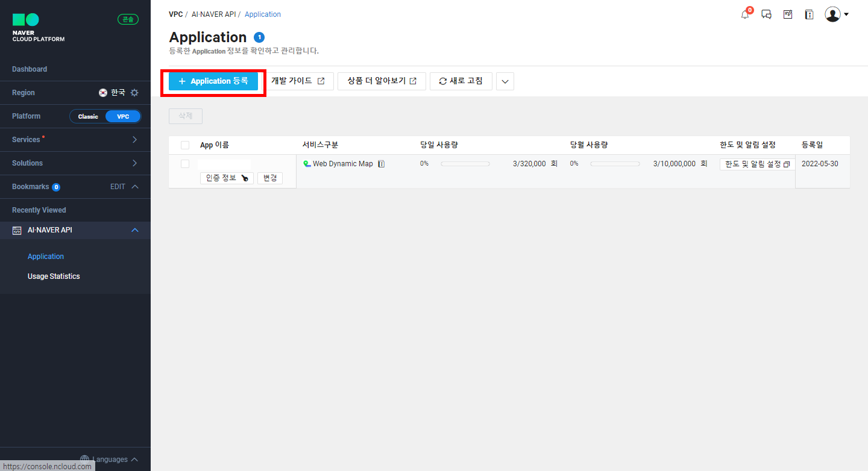The width and height of the screenshot is (868, 471).
Task: Click the 2022-05-30 registration date cell
Action: click(820, 164)
